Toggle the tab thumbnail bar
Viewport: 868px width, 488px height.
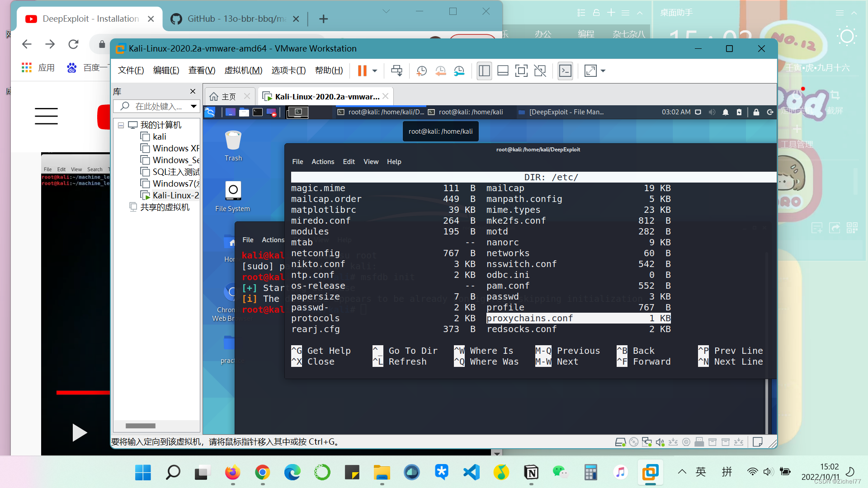pos(503,70)
